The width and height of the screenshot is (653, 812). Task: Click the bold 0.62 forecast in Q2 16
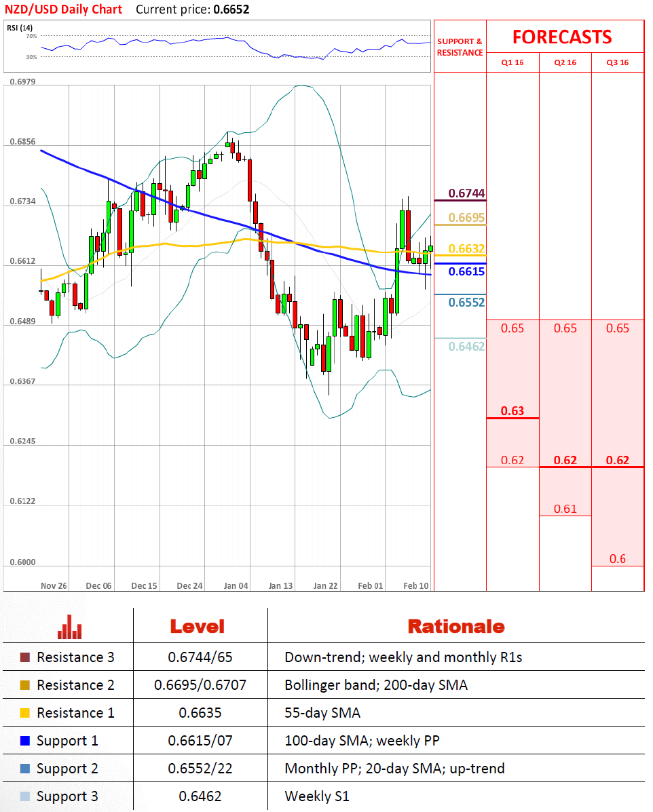click(565, 461)
